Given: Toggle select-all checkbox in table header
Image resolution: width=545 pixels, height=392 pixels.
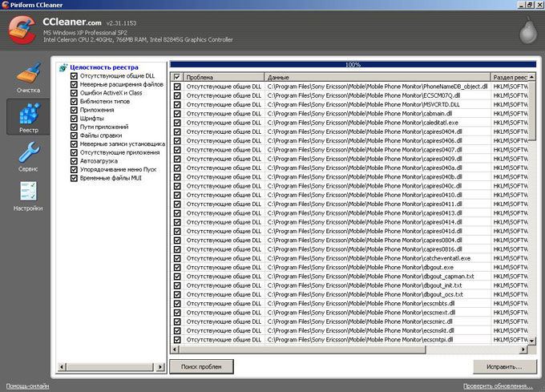Looking at the screenshot, I should [177, 77].
